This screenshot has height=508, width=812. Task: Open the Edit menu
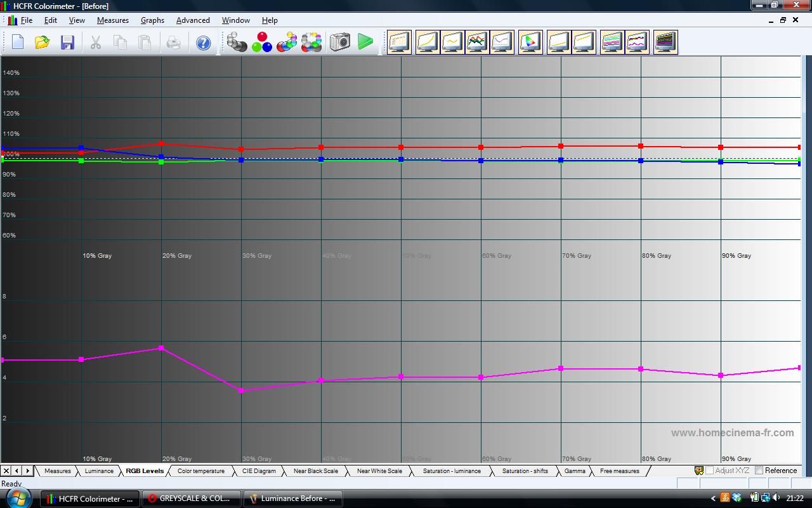[51, 20]
